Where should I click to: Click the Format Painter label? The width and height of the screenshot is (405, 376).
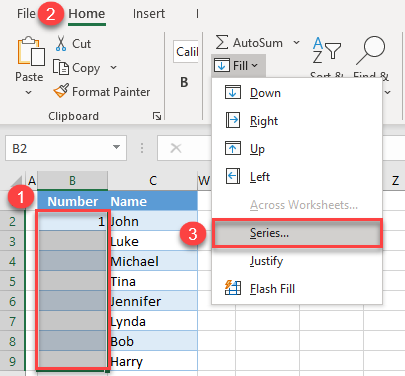point(111,92)
